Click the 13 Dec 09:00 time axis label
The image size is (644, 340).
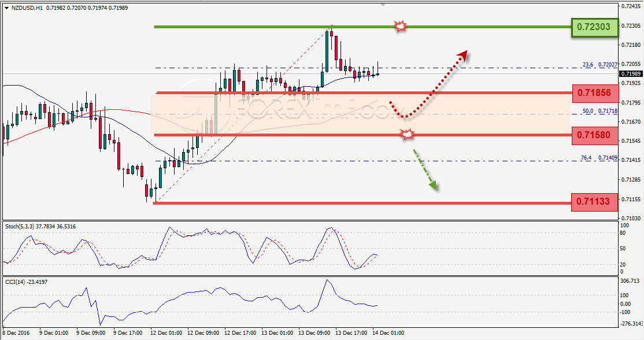pos(314,332)
